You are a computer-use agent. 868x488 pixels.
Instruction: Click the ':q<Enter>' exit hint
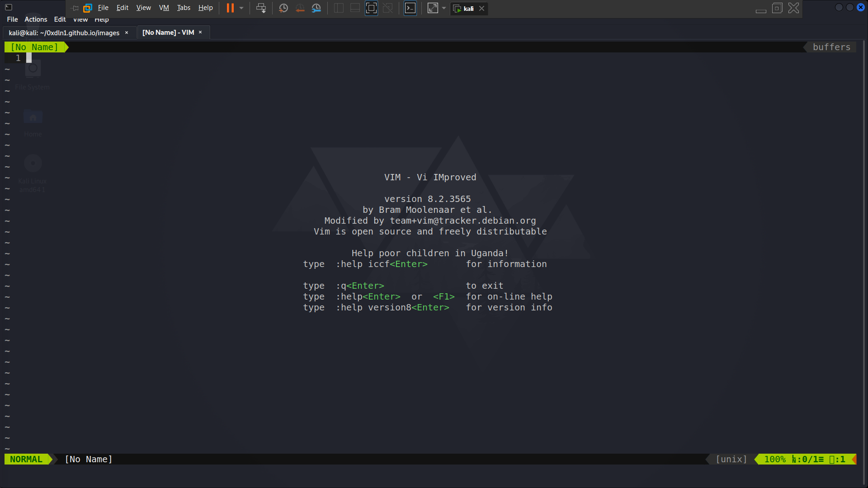tap(360, 286)
